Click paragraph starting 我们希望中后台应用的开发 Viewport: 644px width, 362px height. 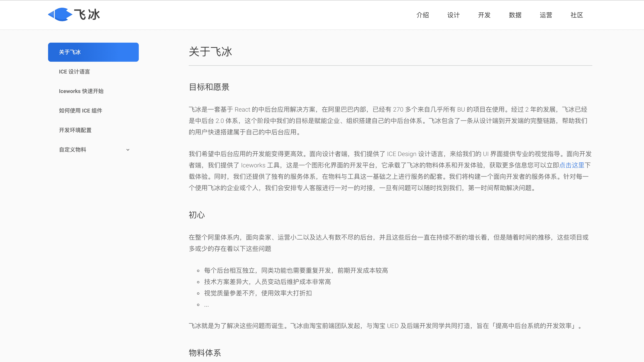point(390,171)
